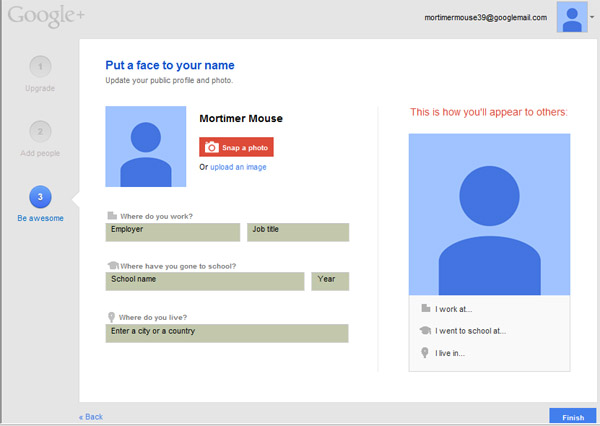Click the Put a face to your name heading
The height and width of the screenshot is (426, 600).
(x=170, y=65)
